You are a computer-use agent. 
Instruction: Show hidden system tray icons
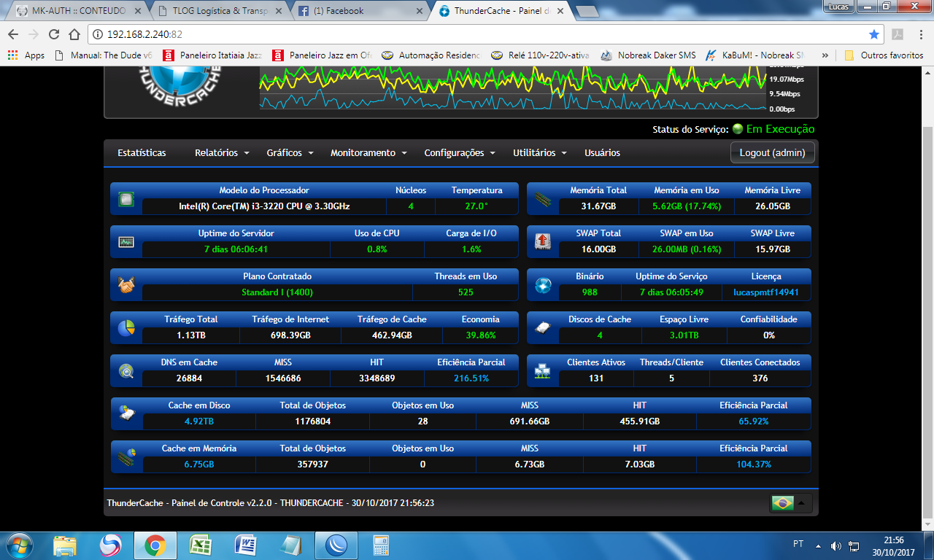[819, 546]
